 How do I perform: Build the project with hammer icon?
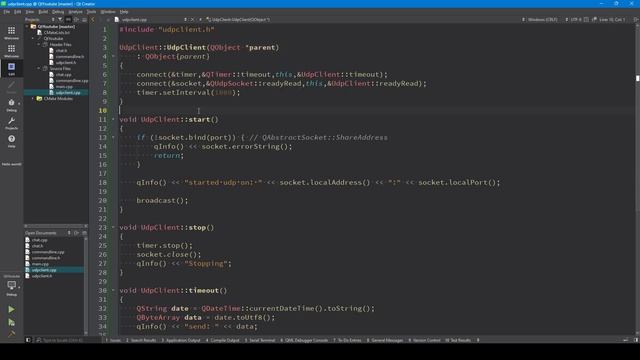[11, 334]
